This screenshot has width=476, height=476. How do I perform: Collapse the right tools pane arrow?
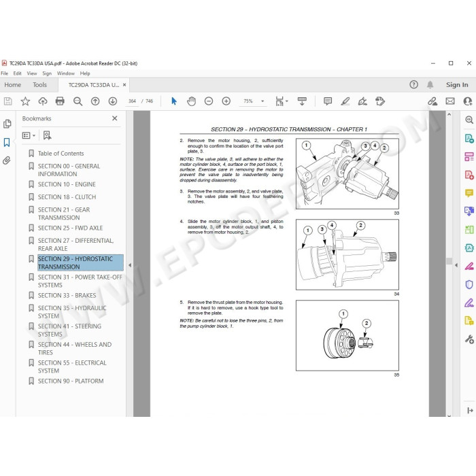click(456, 265)
